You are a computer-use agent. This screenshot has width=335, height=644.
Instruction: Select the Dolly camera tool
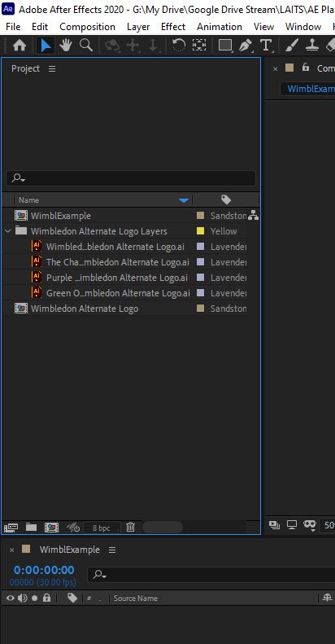pos(153,45)
